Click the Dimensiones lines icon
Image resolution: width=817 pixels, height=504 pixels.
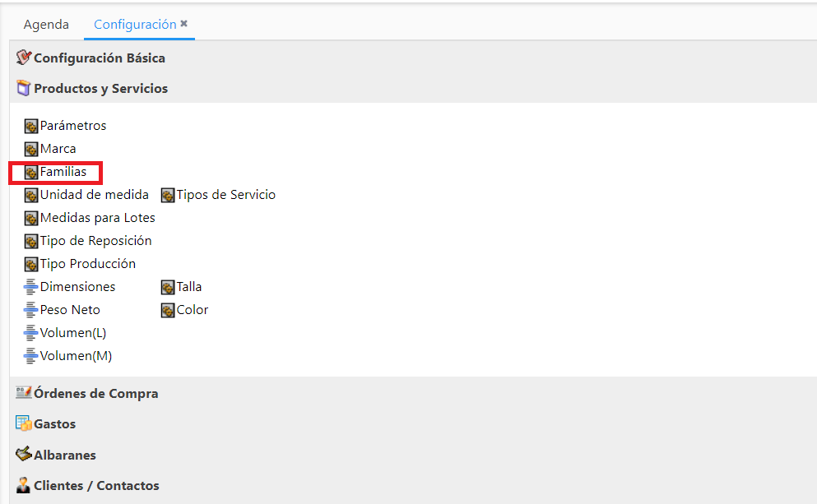[x=30, y=287]
